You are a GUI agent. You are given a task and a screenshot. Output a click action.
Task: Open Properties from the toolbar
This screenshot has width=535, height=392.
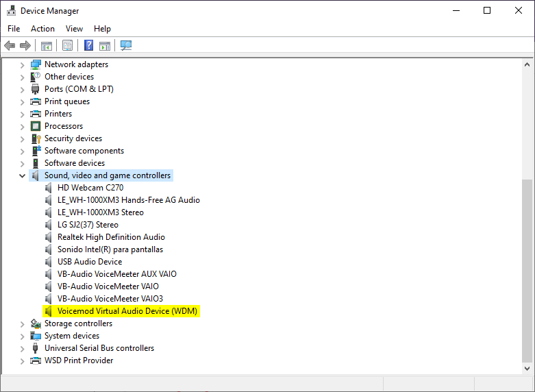pyautogui.click(x=67, y=46)
